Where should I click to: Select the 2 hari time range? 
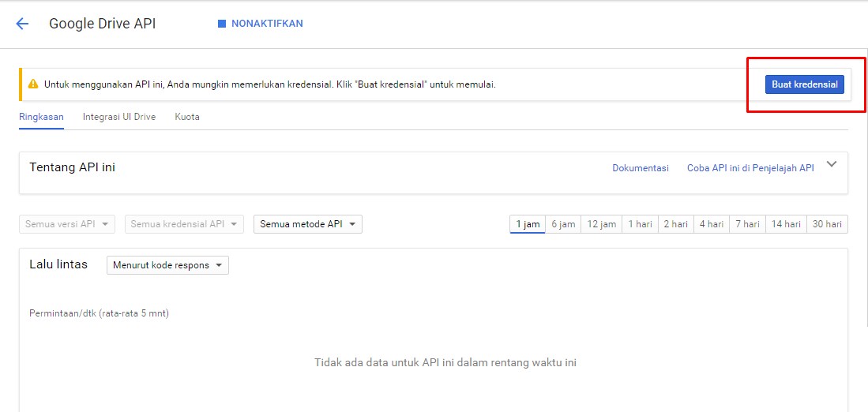676,224
